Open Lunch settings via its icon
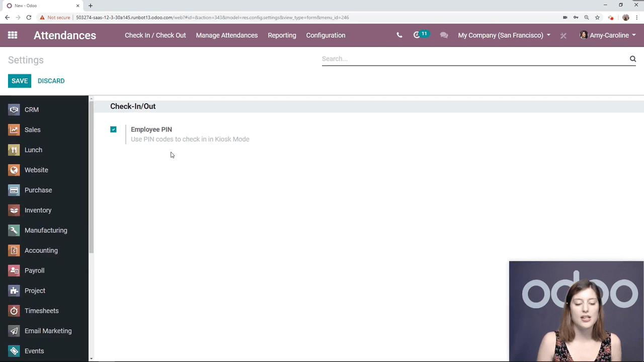Screen dimensions: 644x362 click(14, 150)
